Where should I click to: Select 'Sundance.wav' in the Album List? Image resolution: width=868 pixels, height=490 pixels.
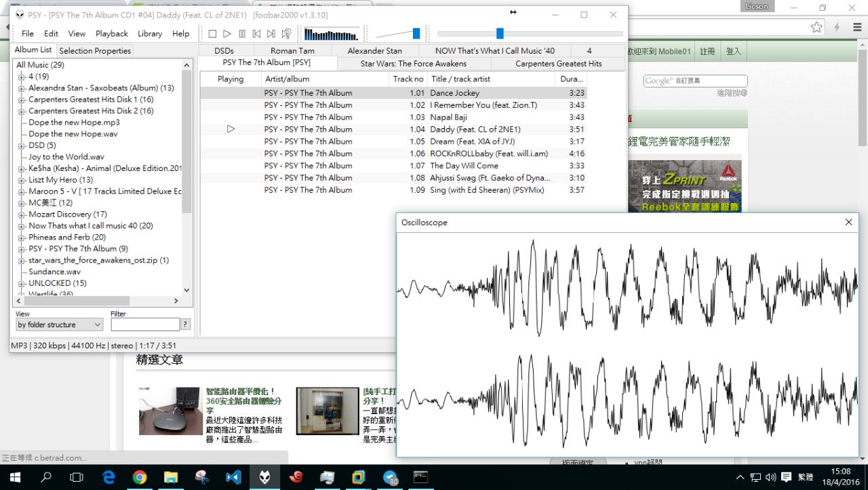[x=54, y=272]
